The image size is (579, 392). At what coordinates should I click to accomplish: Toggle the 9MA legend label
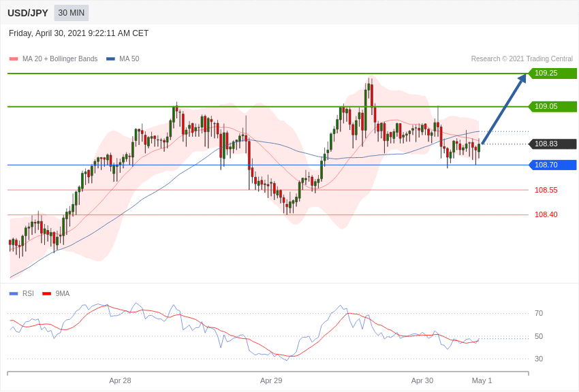pyautogui.click(x=63, y=293)
